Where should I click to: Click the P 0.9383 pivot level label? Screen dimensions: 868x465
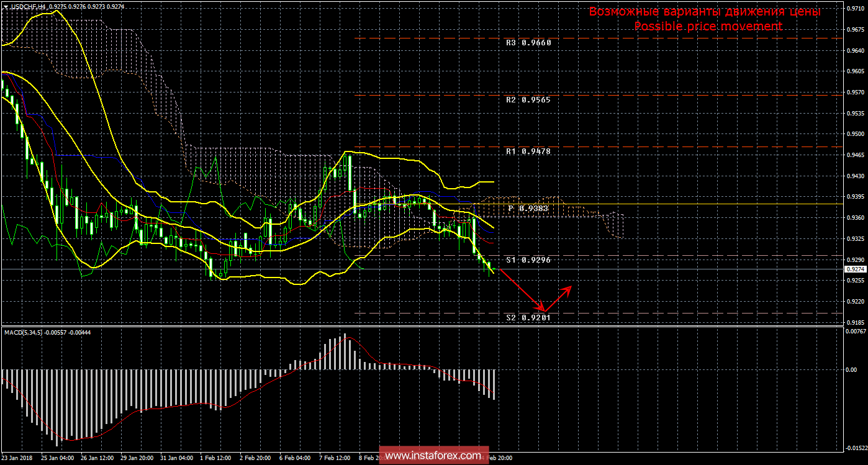[x=528, y=209]
